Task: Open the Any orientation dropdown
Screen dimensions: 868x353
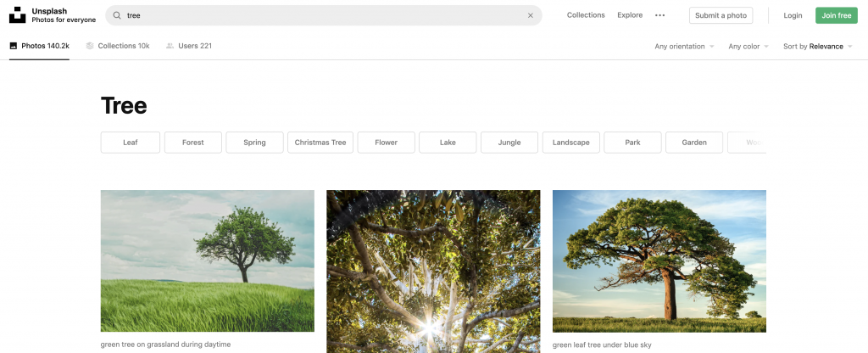Action: (x=684, y=47)
